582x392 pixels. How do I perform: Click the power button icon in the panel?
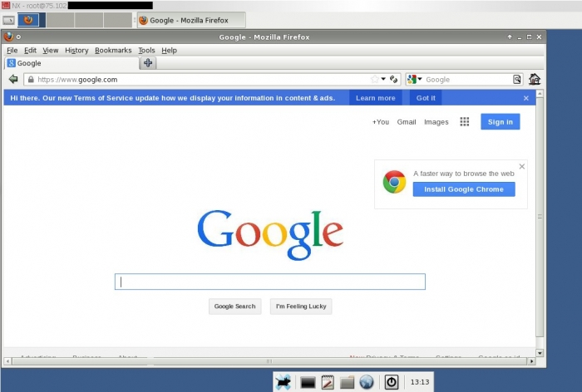click(x=392, y=382)
